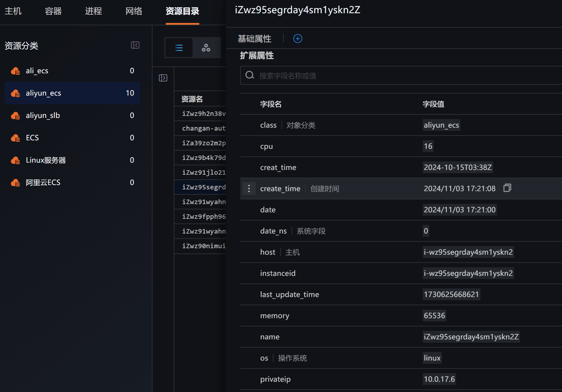Click the aliyun_slb cloud icon
Image resolution: width=562 pixels, height=392 pixels.
coord(15,116)
